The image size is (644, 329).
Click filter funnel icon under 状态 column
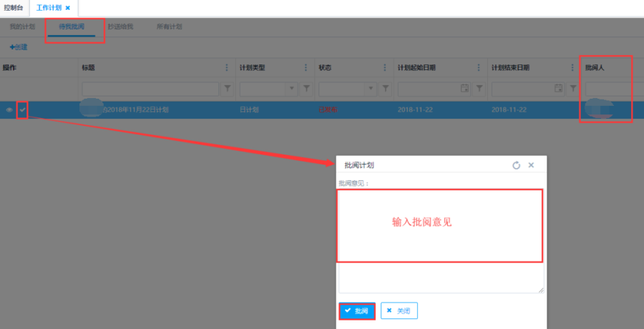point(385,89)
